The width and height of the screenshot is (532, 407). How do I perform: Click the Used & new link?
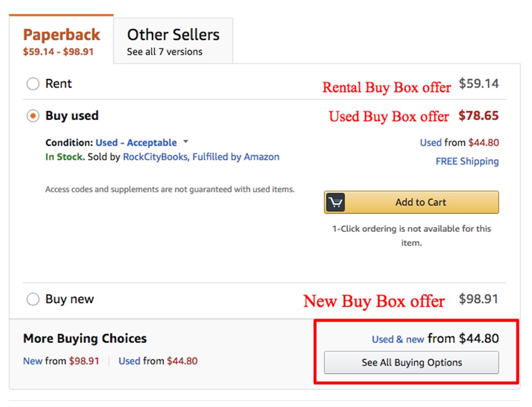[398, 339]
